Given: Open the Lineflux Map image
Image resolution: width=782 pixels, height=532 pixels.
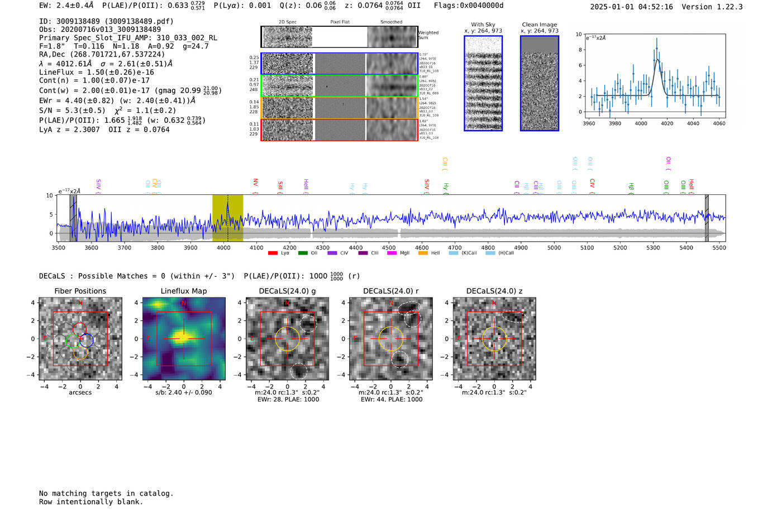Looking at the screenshot, I should point(184,338).
